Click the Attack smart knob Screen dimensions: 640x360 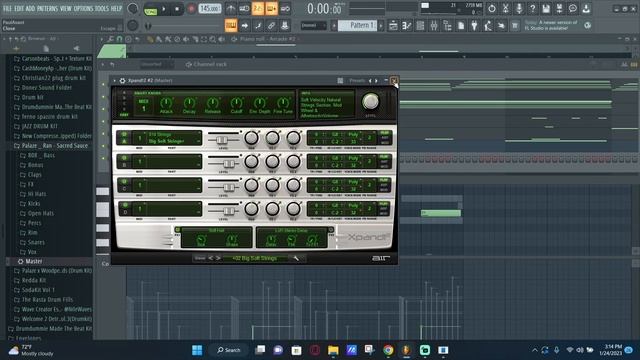click(x=166, y=103)
